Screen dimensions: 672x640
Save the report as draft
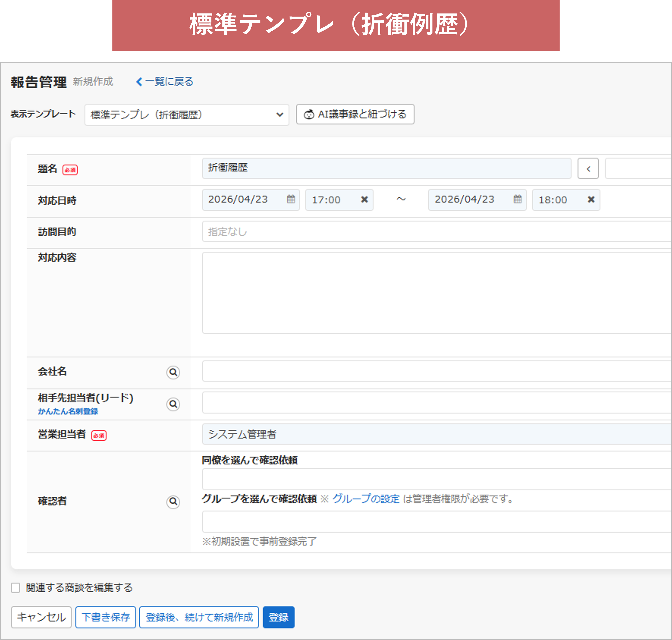pos(106,617)
